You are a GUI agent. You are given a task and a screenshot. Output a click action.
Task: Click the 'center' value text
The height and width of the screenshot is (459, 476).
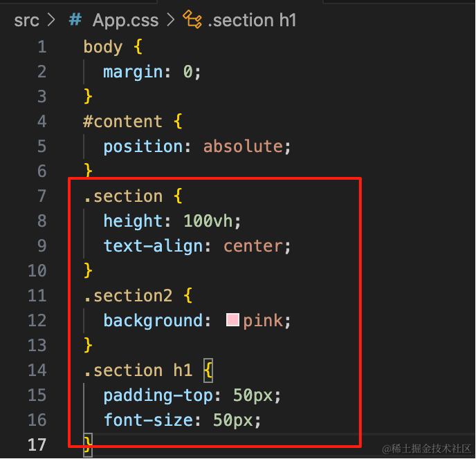(253, 246)
